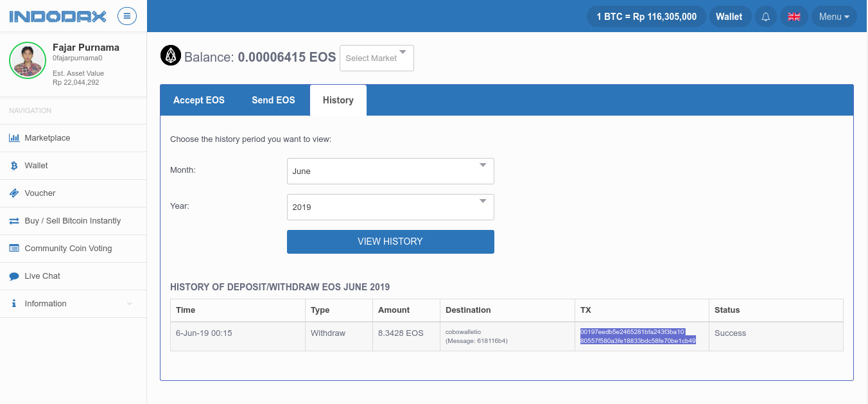Open Buy / Sell Bitcoin Instantly
868x404 pixels.
click(x=73, y=221)
